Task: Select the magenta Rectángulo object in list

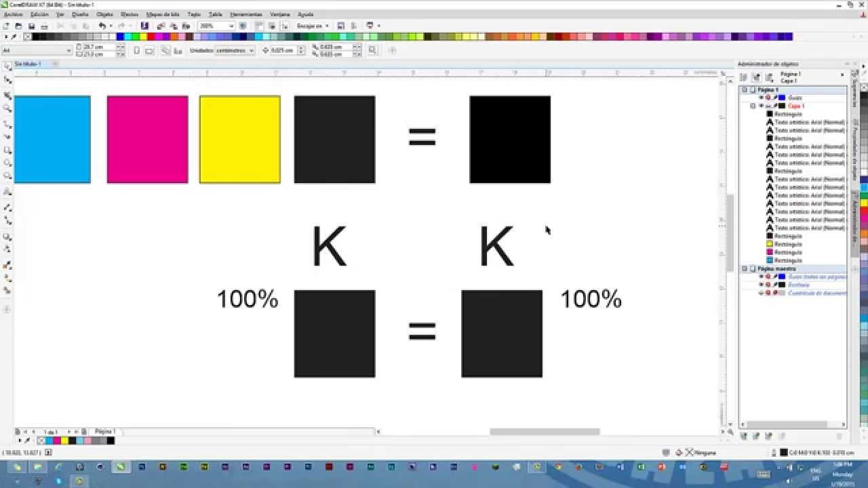Action: coord(788,252)
